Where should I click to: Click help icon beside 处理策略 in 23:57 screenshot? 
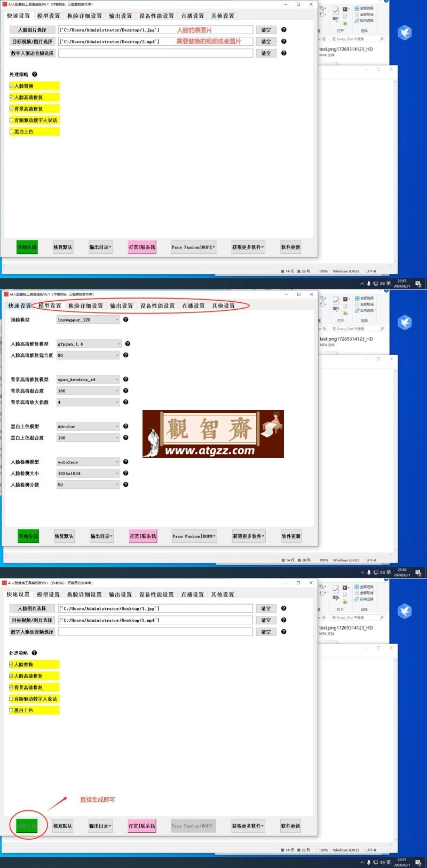coord(34,653)
